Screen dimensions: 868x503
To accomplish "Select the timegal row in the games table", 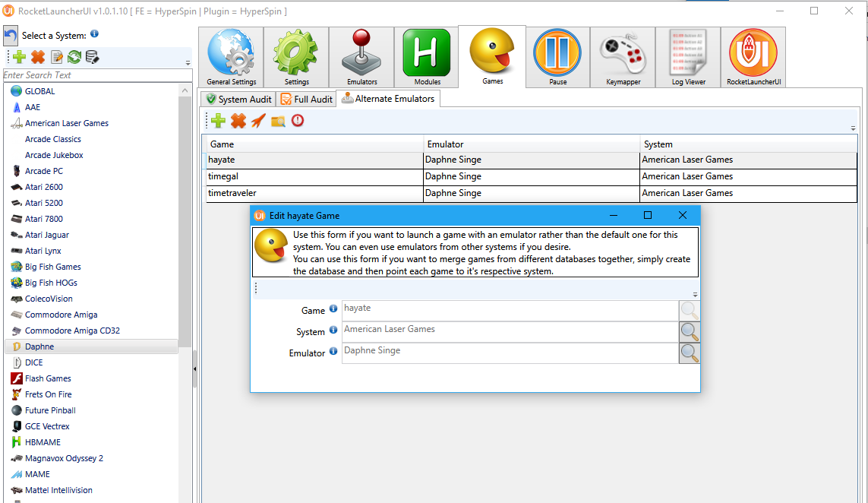I will [314, 176].
